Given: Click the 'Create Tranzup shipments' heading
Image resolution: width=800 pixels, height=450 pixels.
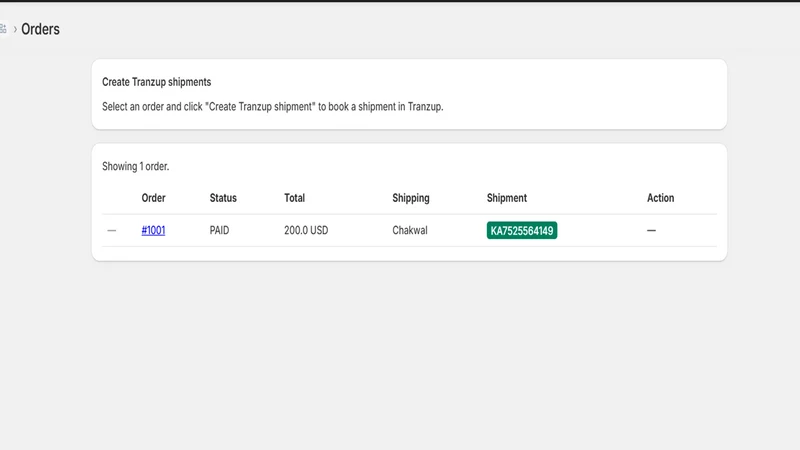Looking at the screenshot, I should (157, 82).
